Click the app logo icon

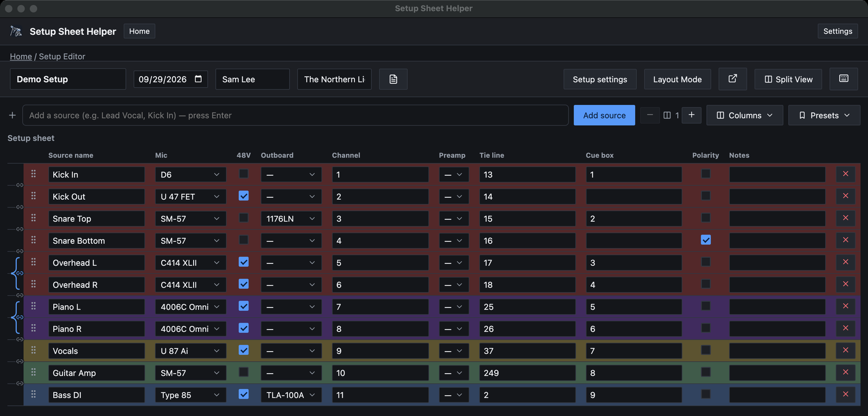point(16,31)
